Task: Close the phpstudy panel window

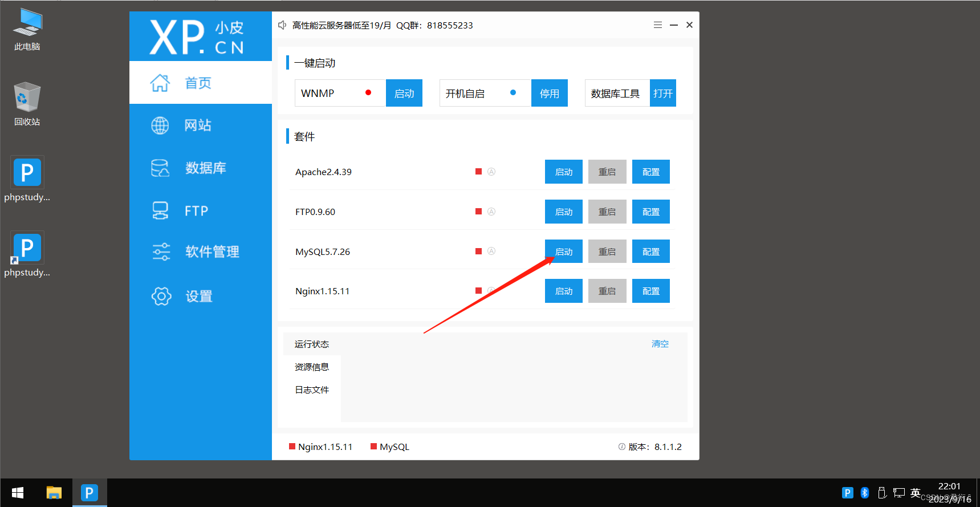Action: pos(689,25)
